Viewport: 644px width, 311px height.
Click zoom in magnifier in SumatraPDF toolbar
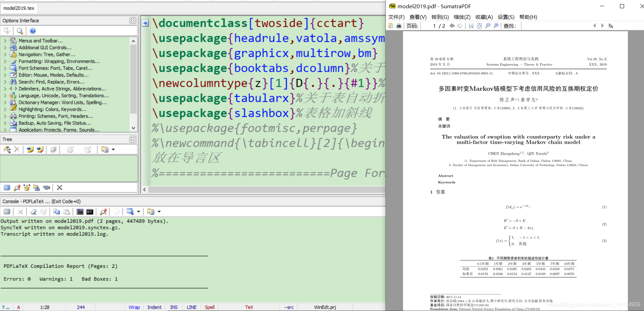(x=496, y=26)
